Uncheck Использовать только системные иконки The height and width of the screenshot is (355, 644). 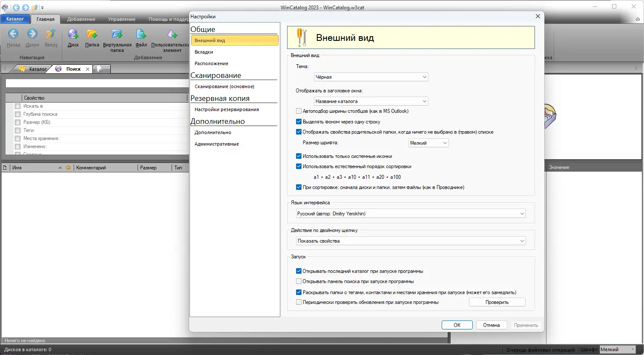click(x=299, y=156)
